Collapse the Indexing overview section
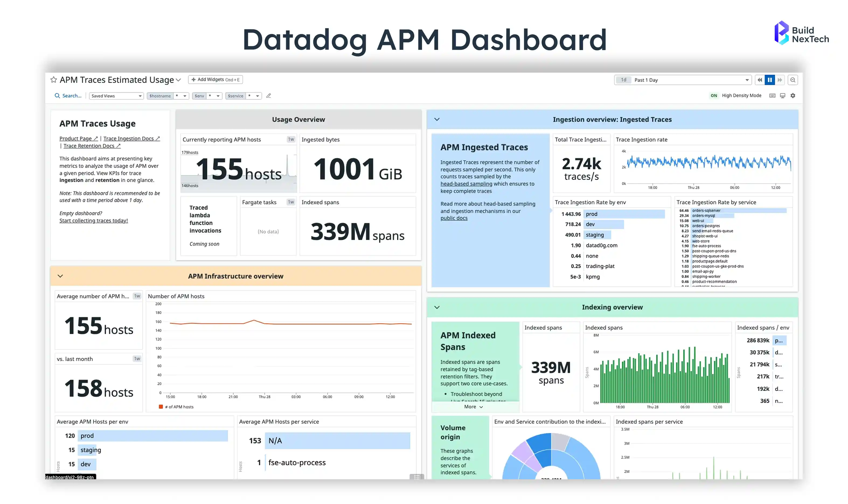This screenshot has width=848, height=504. click(x=437, y=307)
